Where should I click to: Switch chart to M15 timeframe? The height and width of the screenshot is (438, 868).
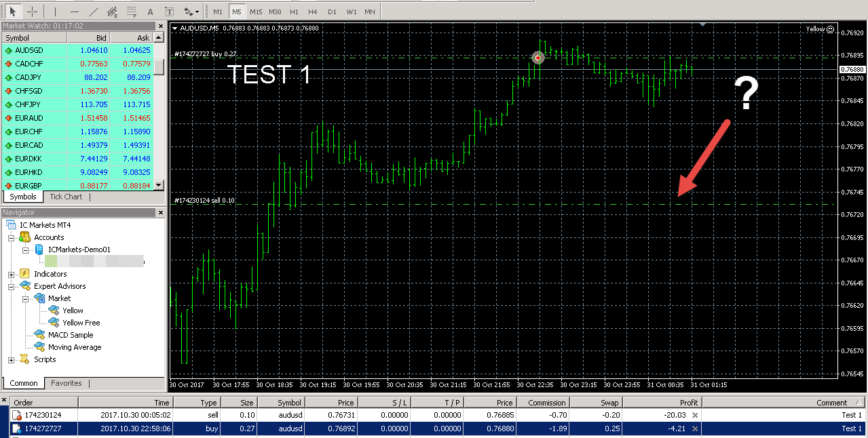[256, 12]
